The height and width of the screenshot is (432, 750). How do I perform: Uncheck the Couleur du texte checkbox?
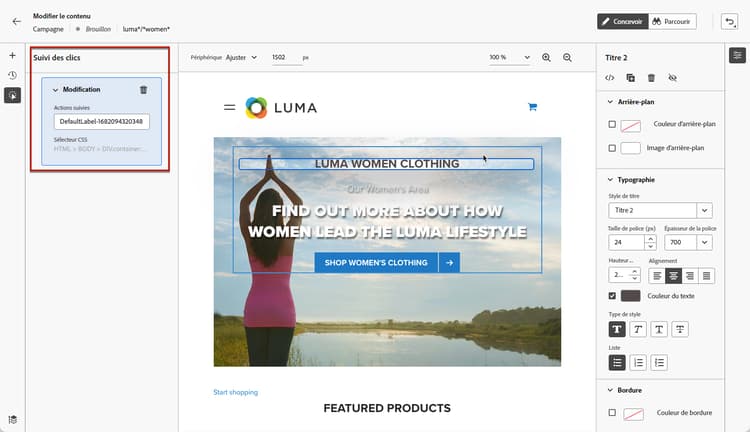click(612, 296)
